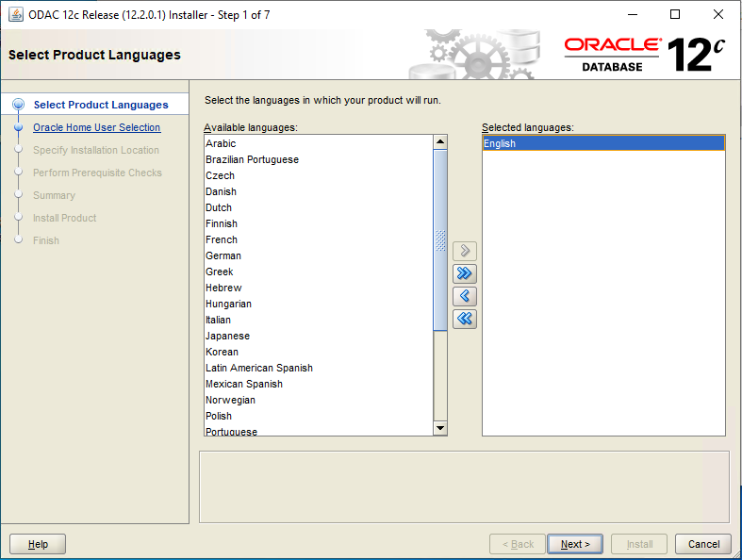The image size is (742, 560).
Task: Select Latin American Spanish entry
Action: click(319, 369)
